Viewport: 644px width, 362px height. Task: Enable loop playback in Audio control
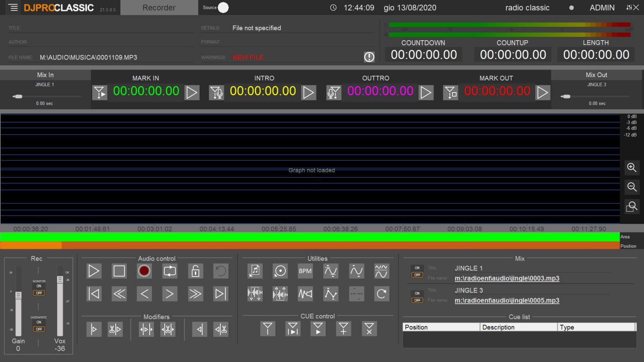pos(169,271)
